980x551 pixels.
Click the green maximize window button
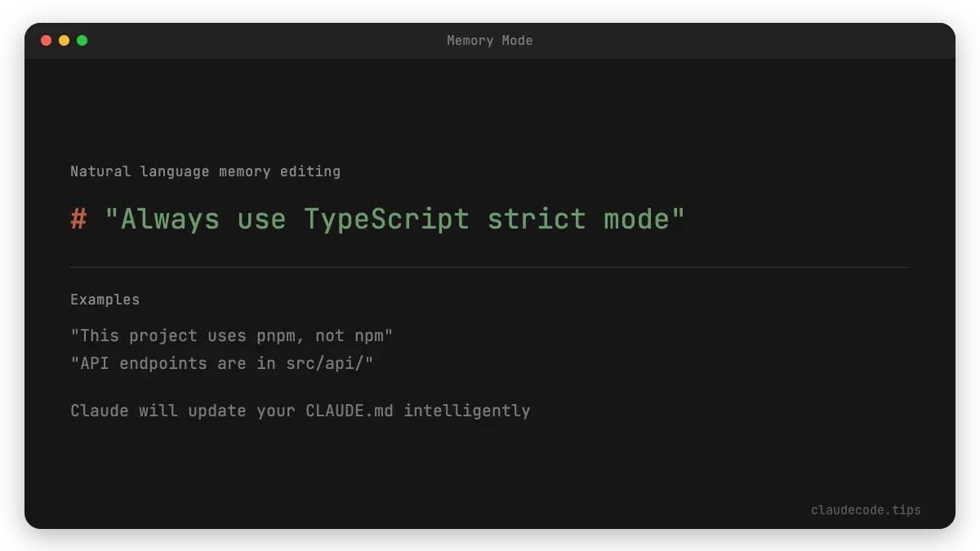click(82, 40)
